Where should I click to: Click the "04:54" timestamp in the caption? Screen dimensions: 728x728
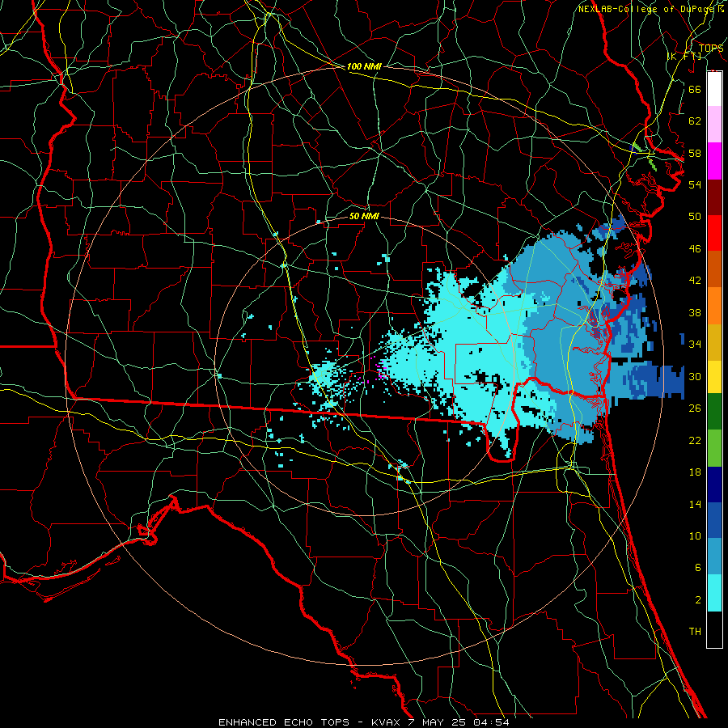[x=491, y=722]
